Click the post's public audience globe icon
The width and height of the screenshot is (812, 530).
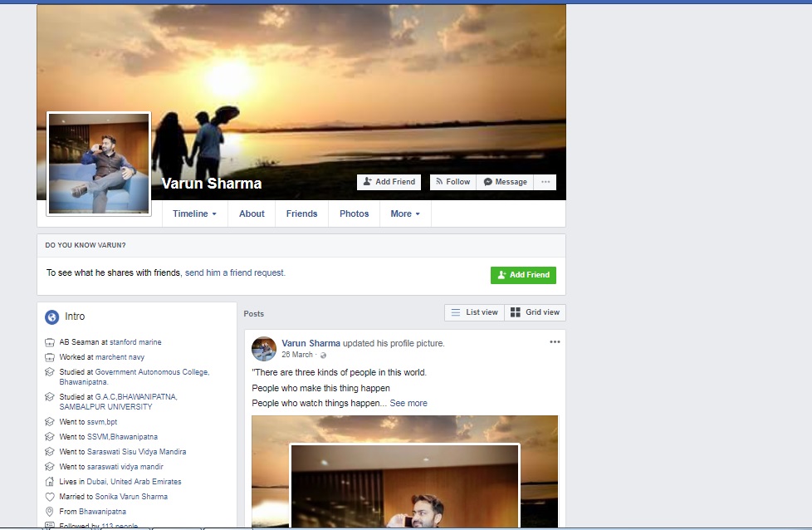click(323, 356)
